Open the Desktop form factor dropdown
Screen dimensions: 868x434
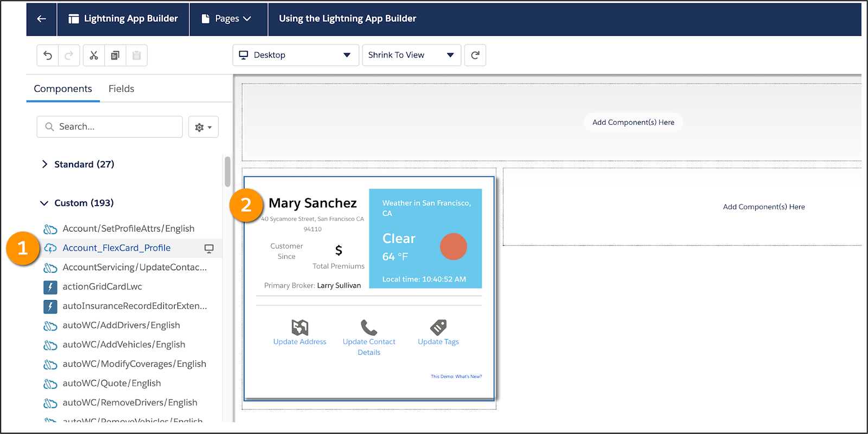(x=296, y=55)
